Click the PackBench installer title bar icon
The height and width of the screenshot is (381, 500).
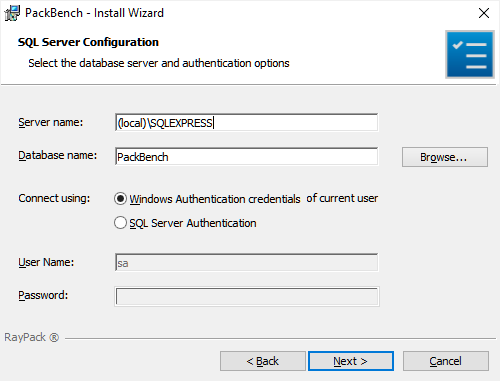tap(12, 13)
